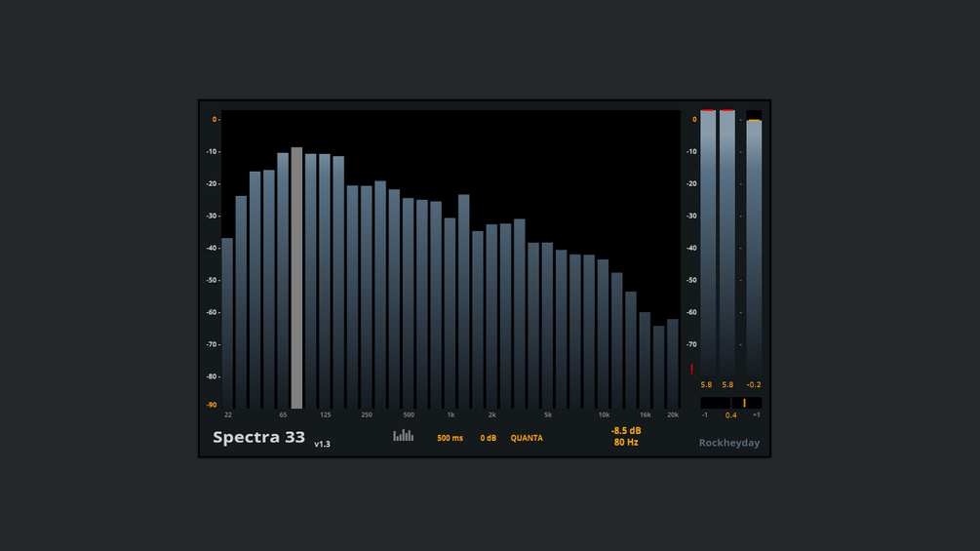Reset the red clip light on right meter

[726, 110]
